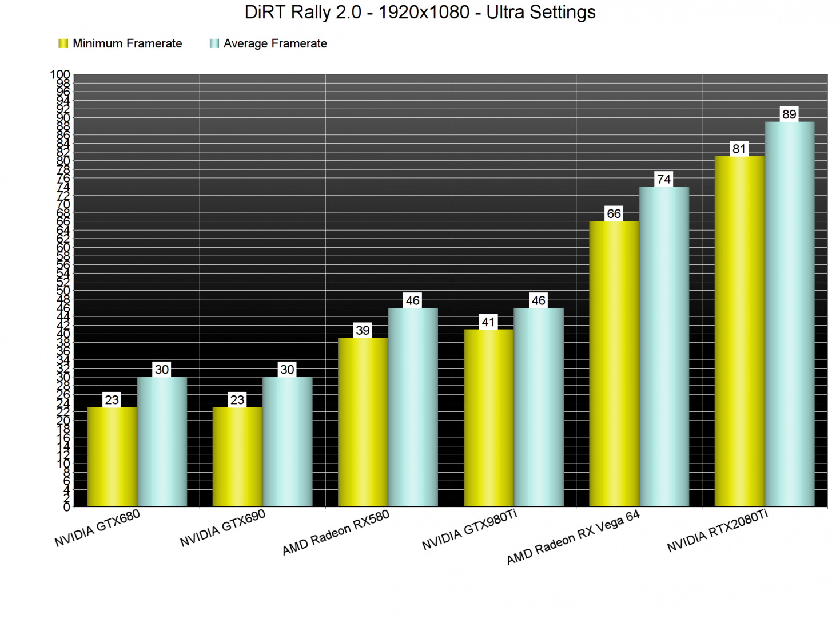Click the 81 data label on RTX2080Ti
The height and width of the screenshot is (618, 840).
739,149
